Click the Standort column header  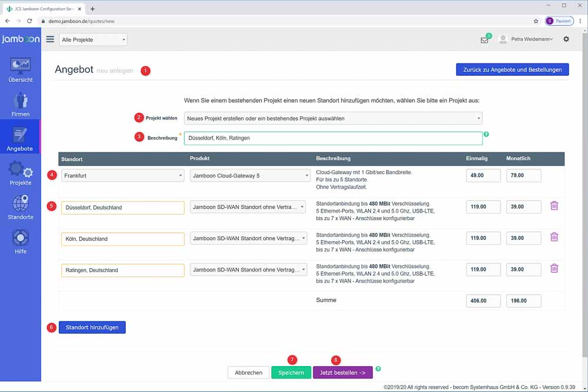(x=72, y=159)
